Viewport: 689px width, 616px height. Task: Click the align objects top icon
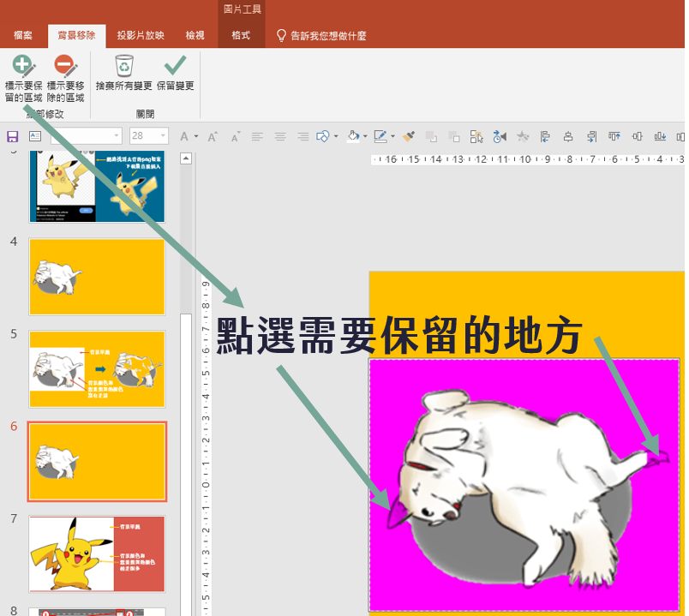click(x=614, y=136)
